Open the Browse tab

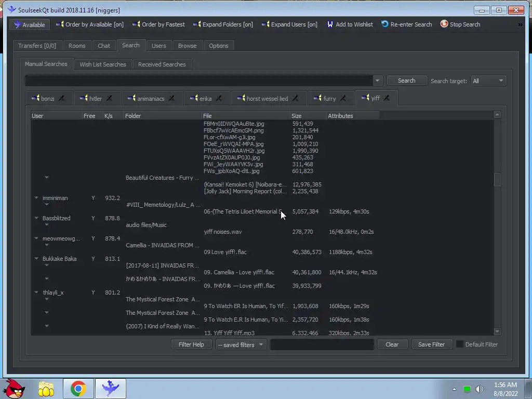pos(187,46)
